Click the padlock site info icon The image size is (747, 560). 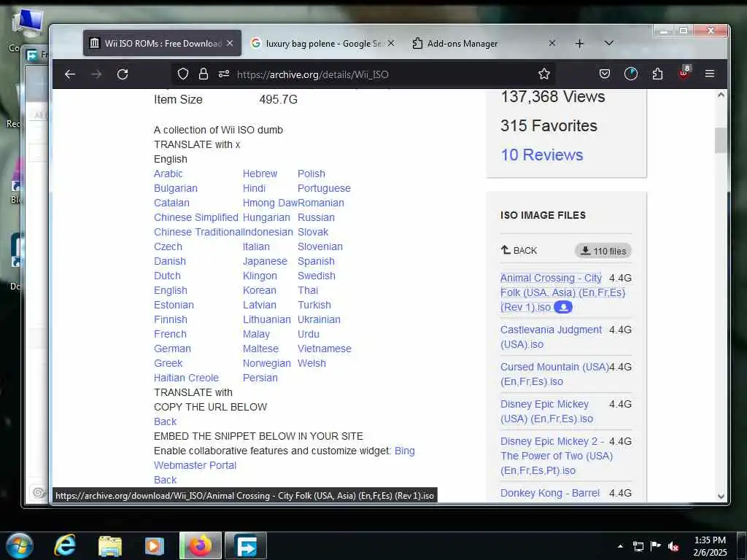pos(204,74)
